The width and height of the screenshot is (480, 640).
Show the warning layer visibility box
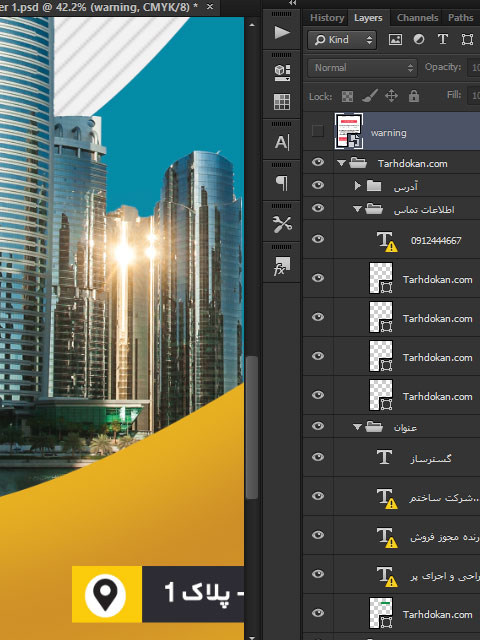point(318,131)
